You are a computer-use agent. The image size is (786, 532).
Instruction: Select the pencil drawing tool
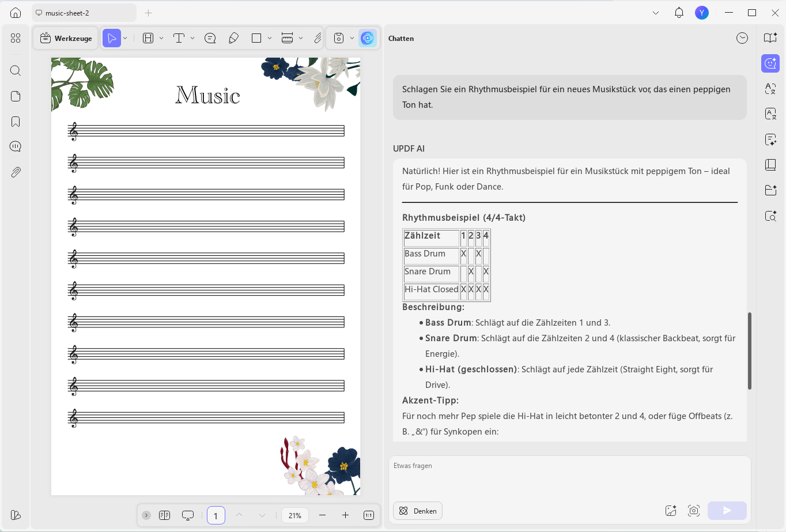pyautogui.click(x=233, y=38)
